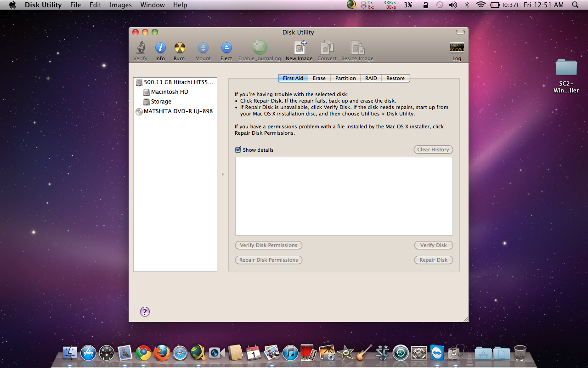The image size is (588, 368).
Task: Click the Clear History button
Action: click(x=433, y=149)
